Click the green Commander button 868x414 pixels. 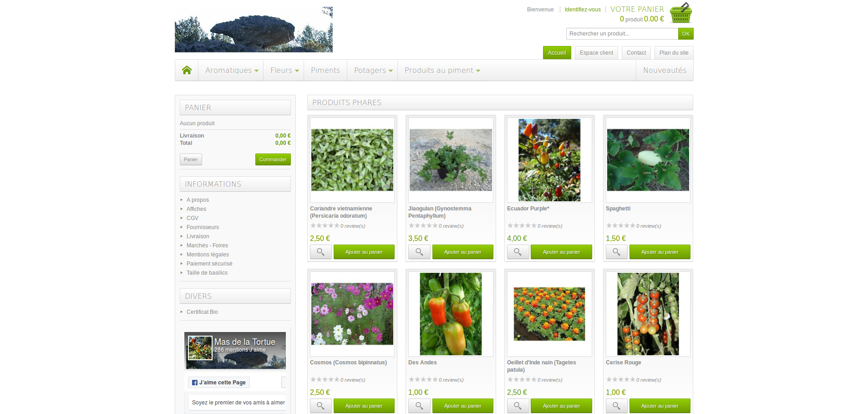[x=273, y=159]
